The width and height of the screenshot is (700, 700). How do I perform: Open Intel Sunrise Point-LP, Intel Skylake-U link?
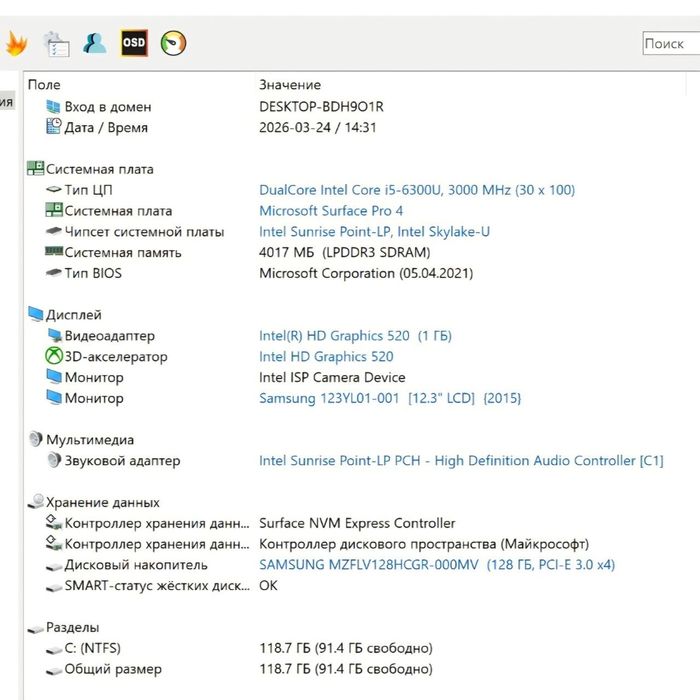tap(374, 231)
